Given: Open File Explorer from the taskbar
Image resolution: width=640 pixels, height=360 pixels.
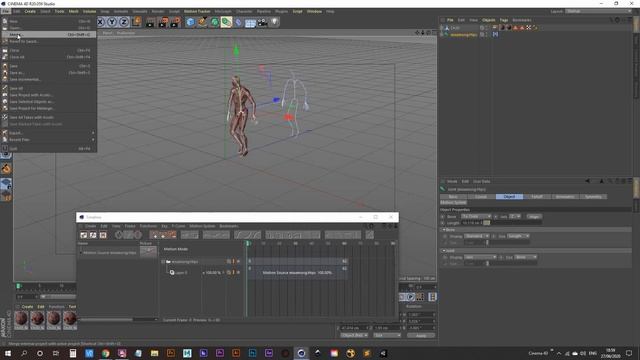Looking at the screenshot, I should point(154,353).
